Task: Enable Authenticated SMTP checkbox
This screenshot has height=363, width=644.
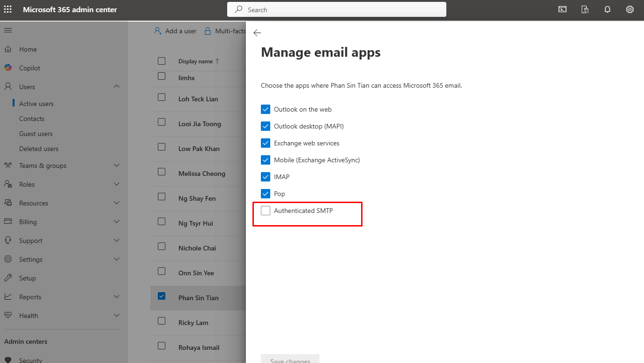Action: [x=266, y=211]
